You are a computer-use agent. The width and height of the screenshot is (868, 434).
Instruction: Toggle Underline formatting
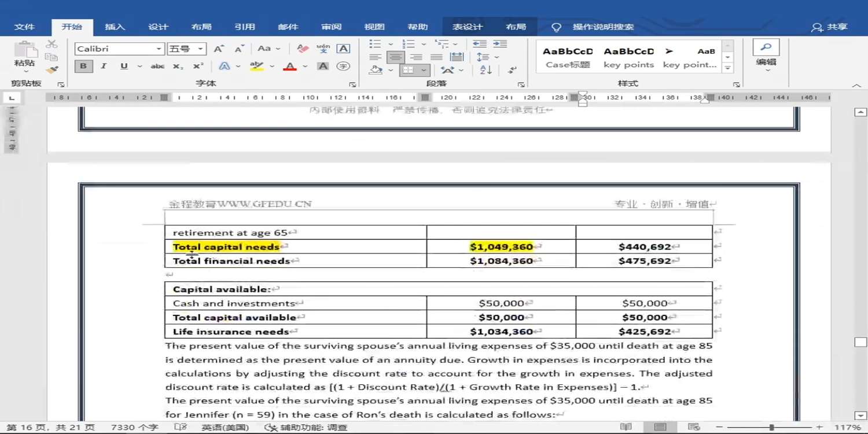124,67
